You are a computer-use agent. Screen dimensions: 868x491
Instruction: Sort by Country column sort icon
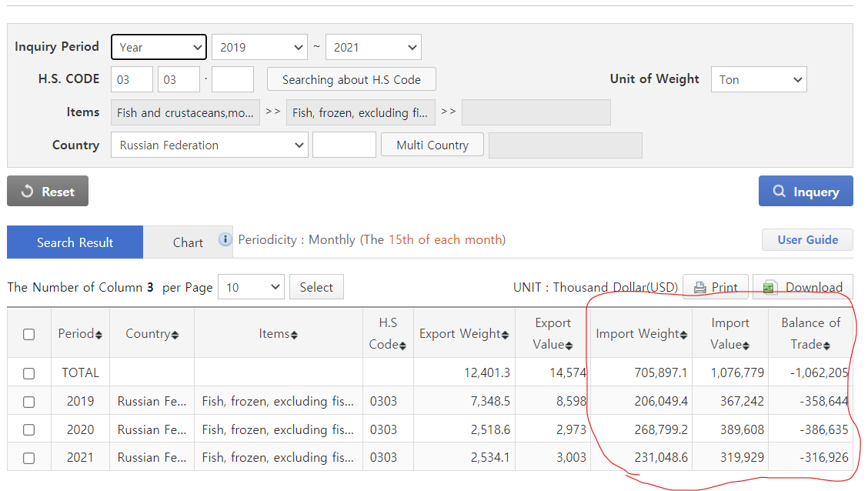point(175,335)
